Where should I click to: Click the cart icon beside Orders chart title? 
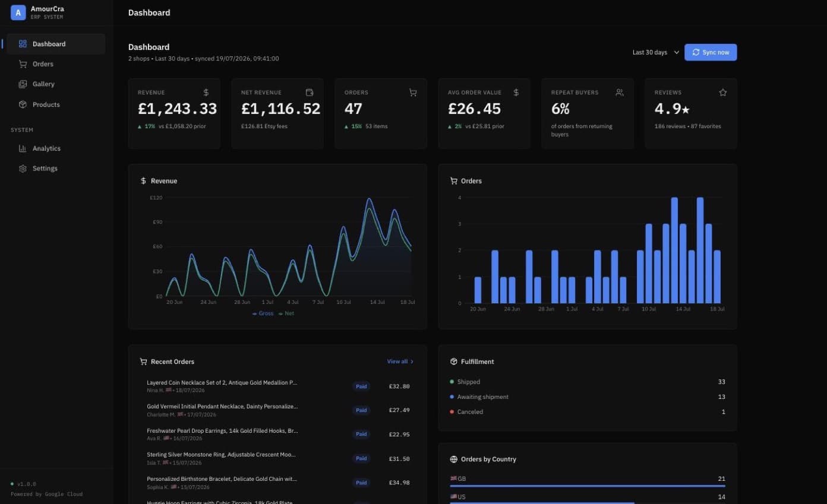454,181
